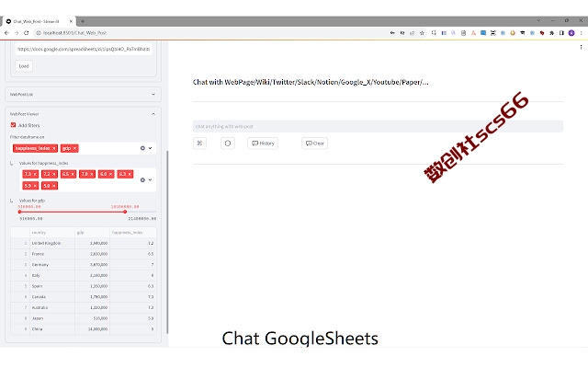Remove the 5.0 value chip

[54, 186]
